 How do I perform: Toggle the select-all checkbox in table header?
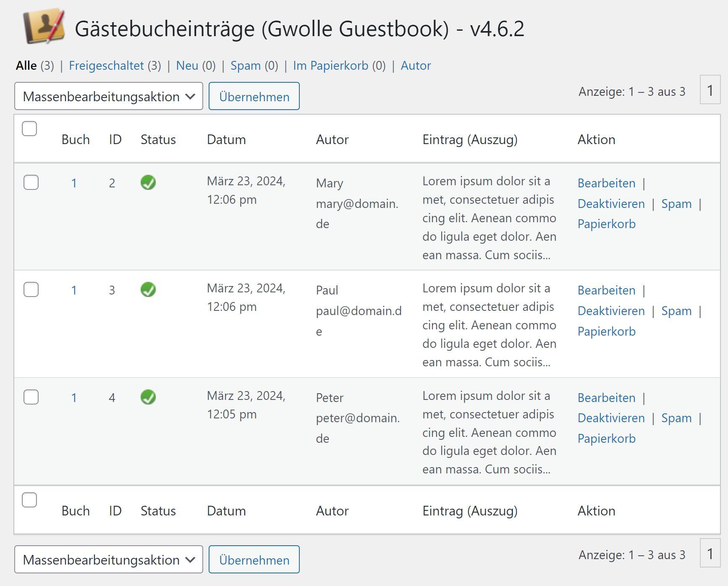[x=29, y=129]
